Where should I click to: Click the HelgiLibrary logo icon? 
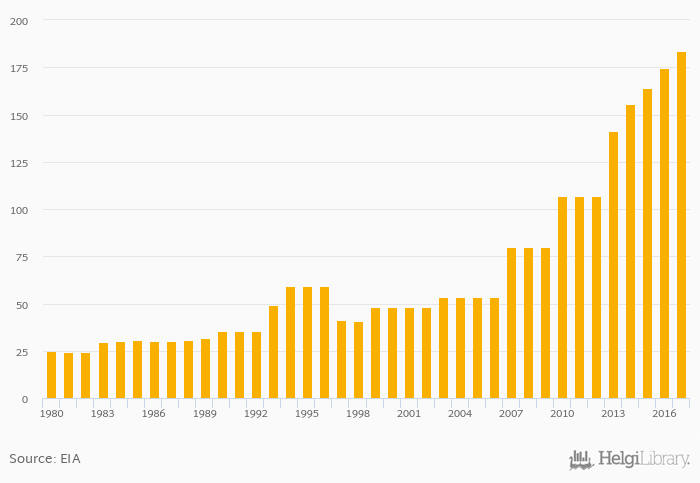click(581, 460)
